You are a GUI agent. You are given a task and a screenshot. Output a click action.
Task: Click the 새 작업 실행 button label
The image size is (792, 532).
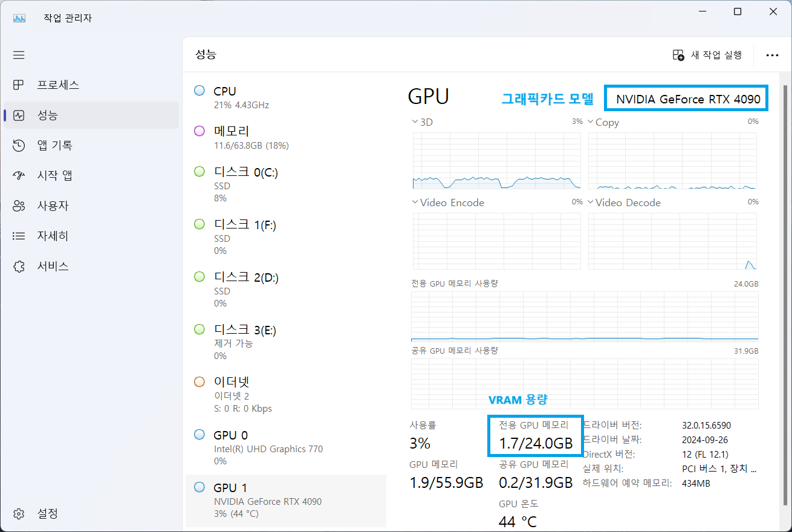pyautogui.click(x=716, y=55)
